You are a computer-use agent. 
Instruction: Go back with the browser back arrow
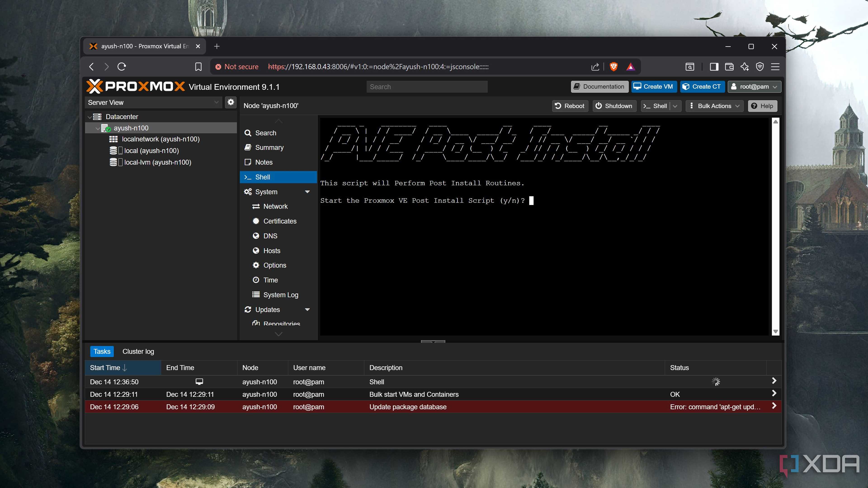pos(91,67)
